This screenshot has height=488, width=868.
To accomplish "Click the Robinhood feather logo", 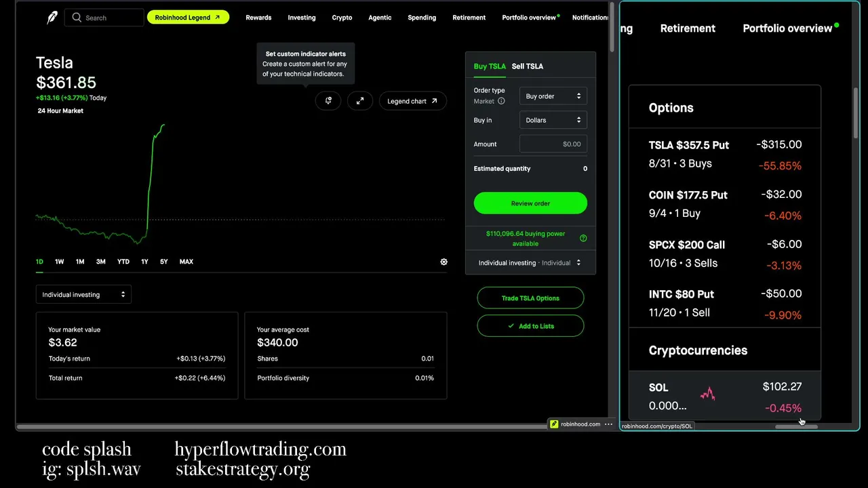I will 52,18.
